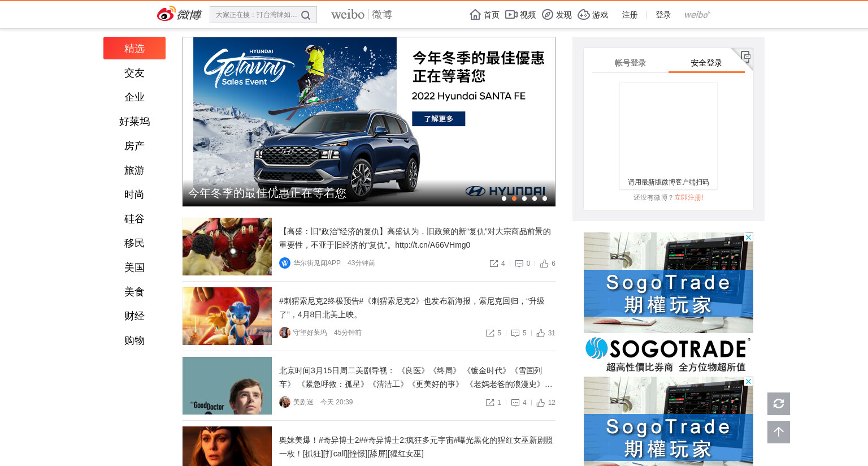Repost the 高盛 post
The height and width of the screenshot is (466, 868).
[497, 264]
